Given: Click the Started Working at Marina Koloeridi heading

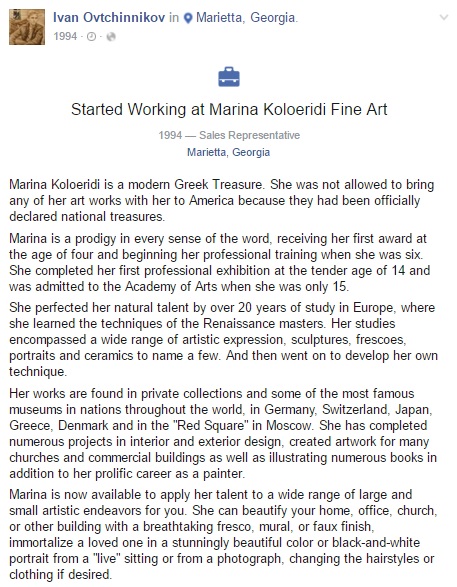Looking at the screenshot, I should (229, 109).
